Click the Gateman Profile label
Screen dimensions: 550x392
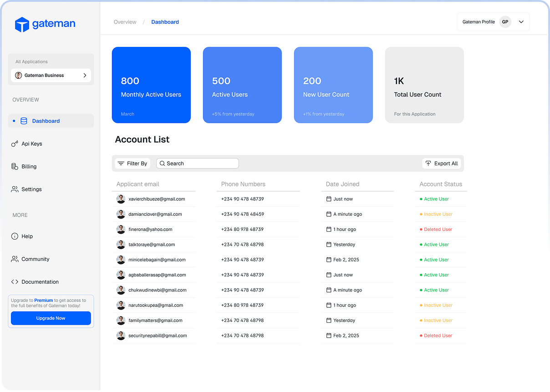(x=479, y=22)
